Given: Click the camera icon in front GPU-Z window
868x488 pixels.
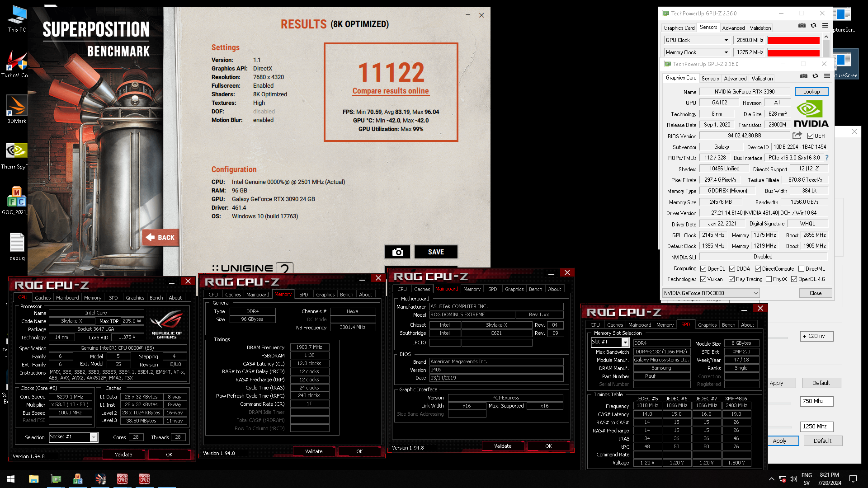Looking at the screenshot, I should [803, 76].
